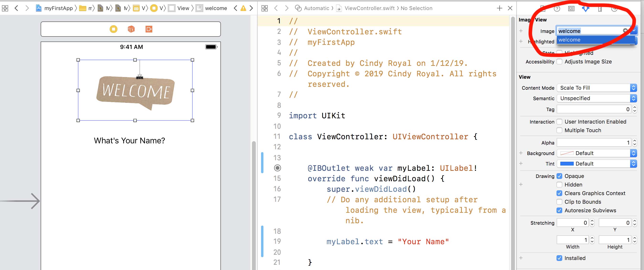
Task: Click the Tint blue color swatch
Action: pyautogui.click(x=567, y=164)
